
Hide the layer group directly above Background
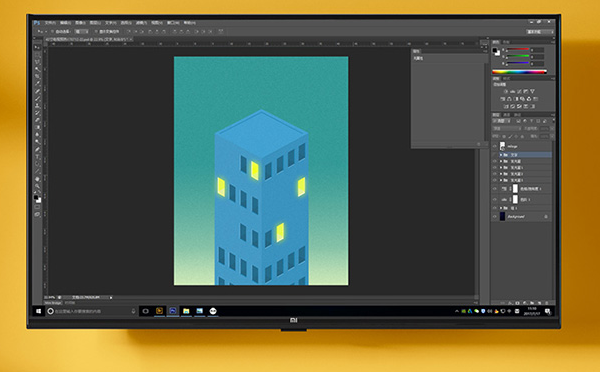coord(495,208)
